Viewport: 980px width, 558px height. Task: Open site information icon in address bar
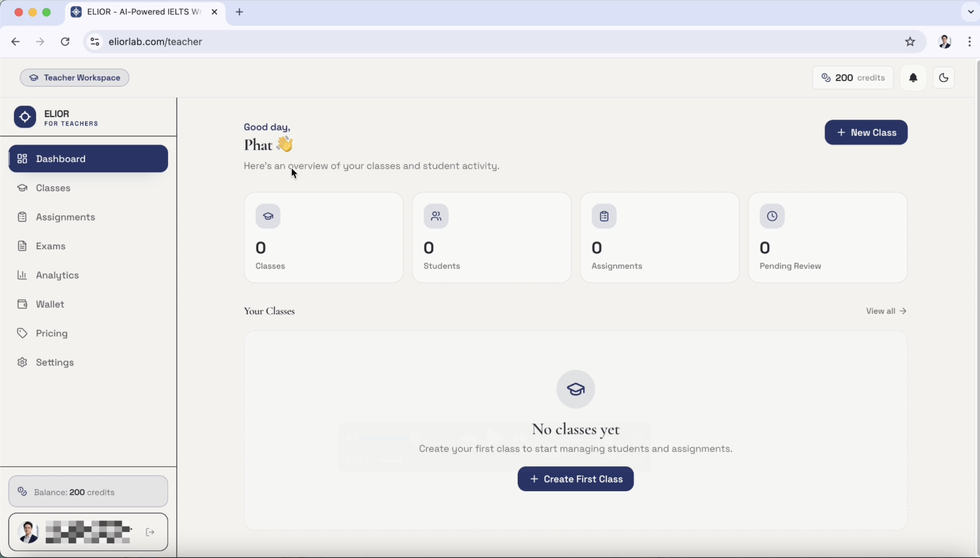pos(94,41)
